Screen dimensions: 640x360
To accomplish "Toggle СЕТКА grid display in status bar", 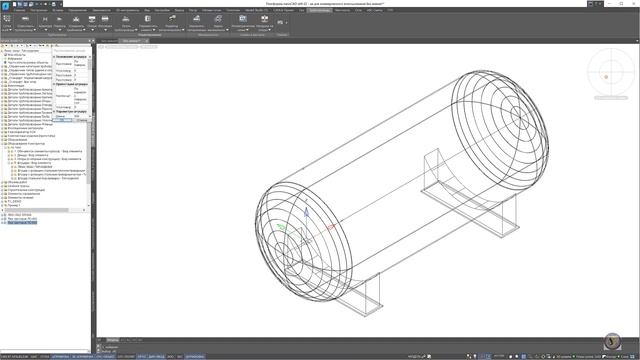I will pos(44,357).
